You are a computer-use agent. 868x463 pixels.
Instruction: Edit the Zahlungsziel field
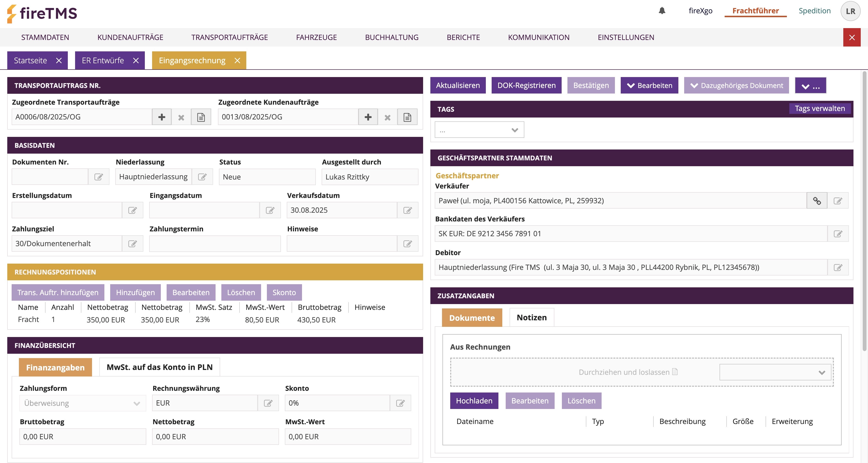(x=132, y=244)
